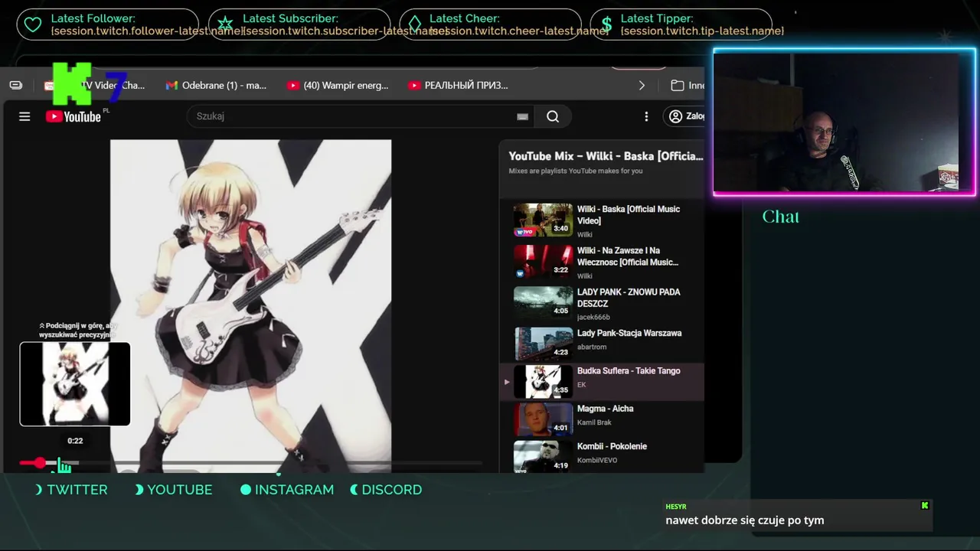The height and width of the screenshot is (551, 980).
Task: Click the Latest Follower heart icon
Action: [x=33, y=24]
